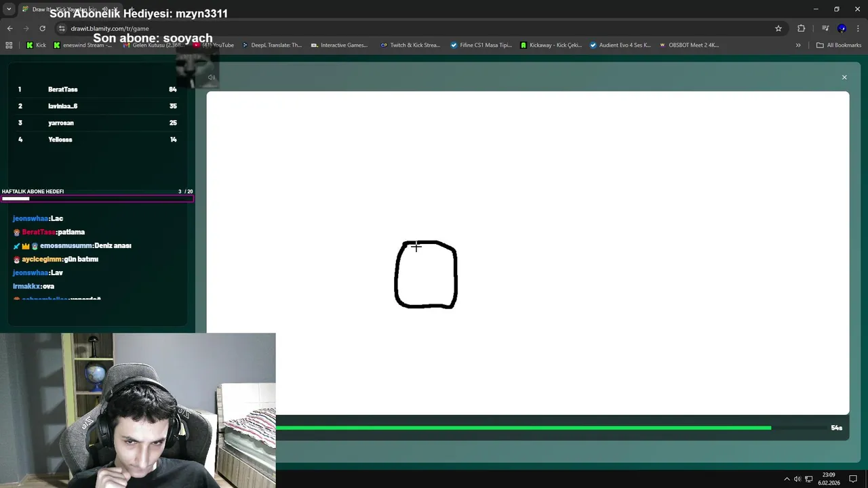Click irmakkx's chat message "ova"
Image resolution: width=868 pixels, height=488 pixels.
click(33, 286)
